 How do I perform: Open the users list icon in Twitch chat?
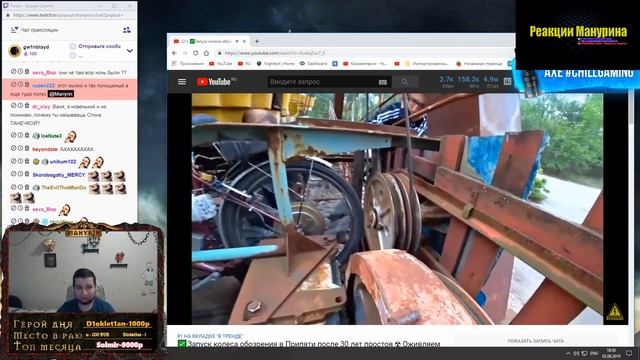[x=127, y=30]
